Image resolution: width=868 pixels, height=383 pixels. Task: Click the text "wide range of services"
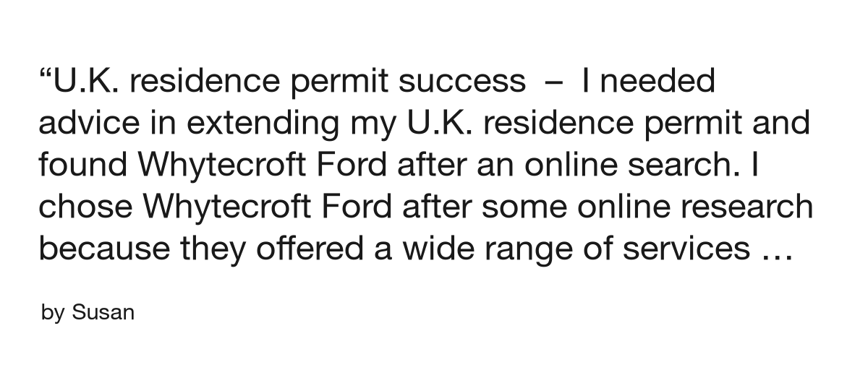(576, 249)
